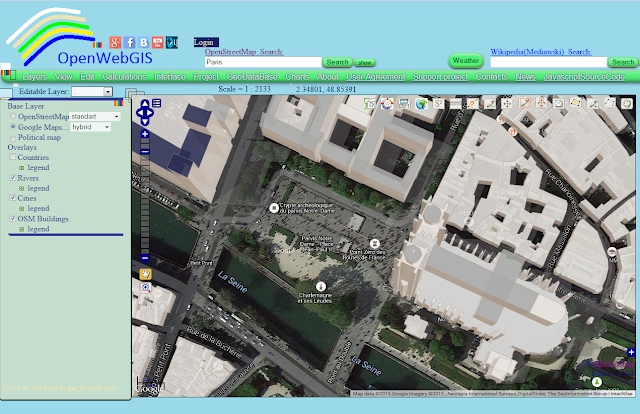Open the JavascriptSourceCode link
Screen dimensions: 640x414
[584, 77]
